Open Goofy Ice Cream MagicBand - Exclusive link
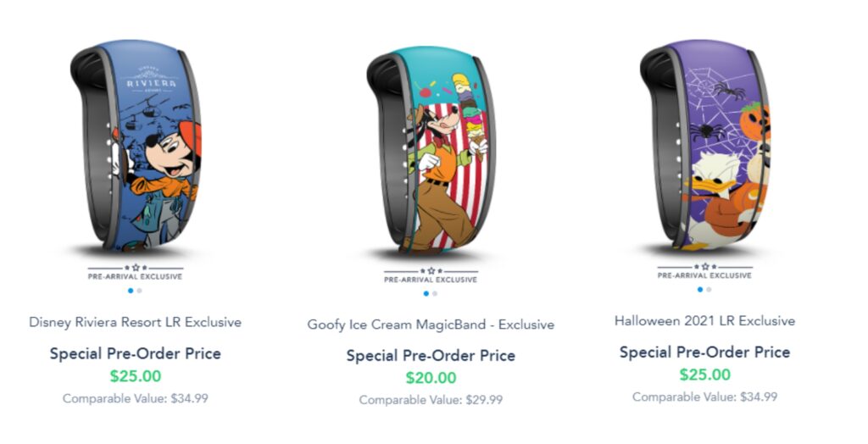The image size is (868, 444). [431, 325]
